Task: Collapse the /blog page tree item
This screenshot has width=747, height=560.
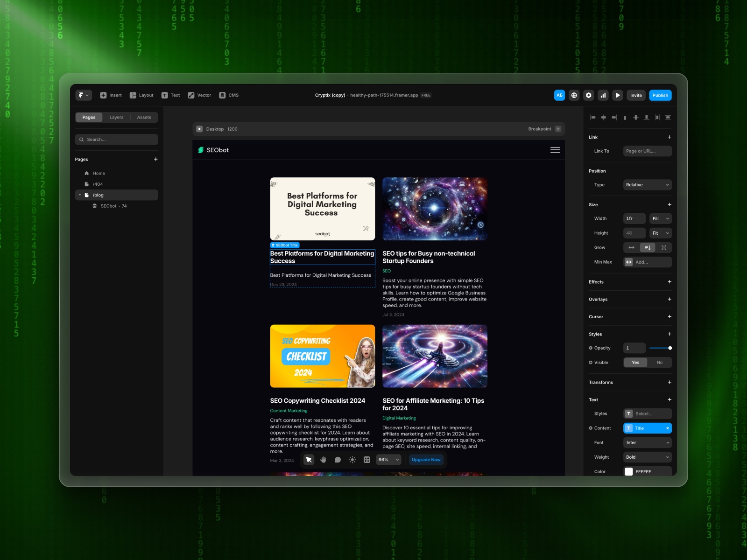Action: tap(79, 195)
